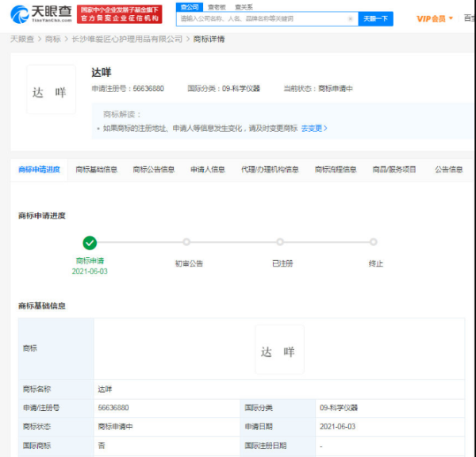Click the 天眼一下 search button

(x=375, y=19)
